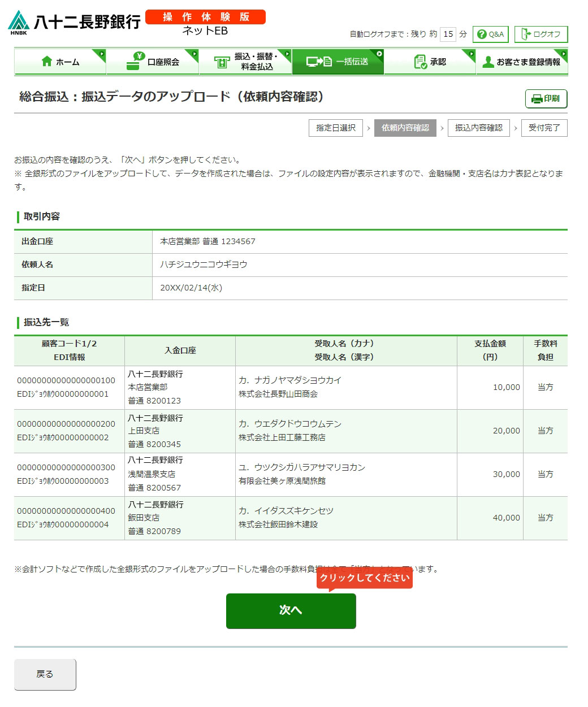Click the 受付完了 step tab
This screenshot has width=588, height=707.
544,128
